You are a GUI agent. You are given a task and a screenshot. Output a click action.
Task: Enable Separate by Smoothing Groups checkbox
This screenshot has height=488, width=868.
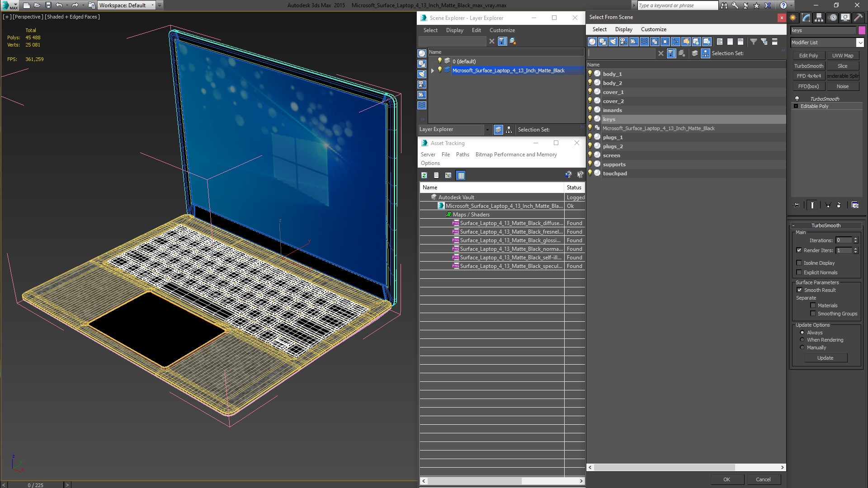click(813, 314)
